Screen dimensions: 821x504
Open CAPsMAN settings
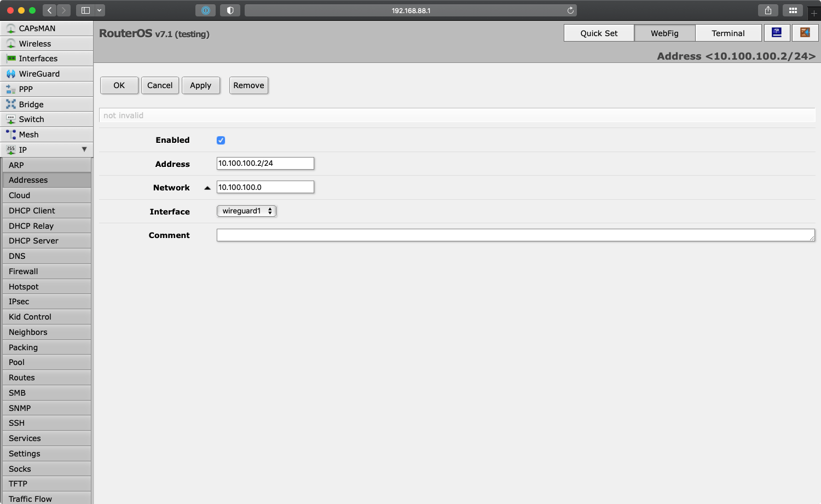[36, 28]
